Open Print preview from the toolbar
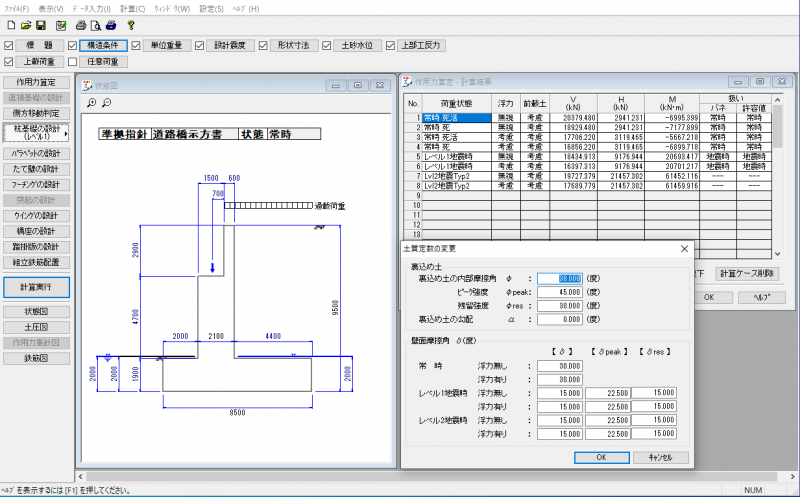The height and width of the screenshot is (497, 800). click(x=95, y=25)
